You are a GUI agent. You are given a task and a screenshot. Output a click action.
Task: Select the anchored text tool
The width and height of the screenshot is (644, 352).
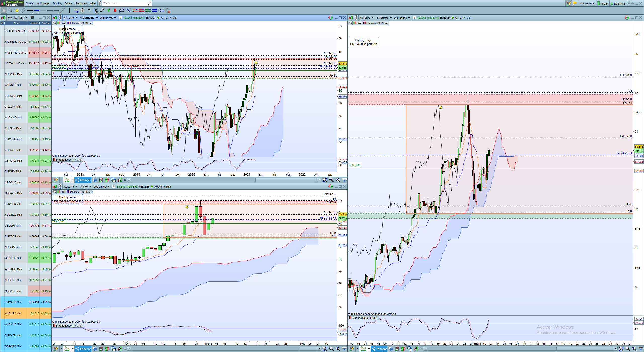[96, 10]
